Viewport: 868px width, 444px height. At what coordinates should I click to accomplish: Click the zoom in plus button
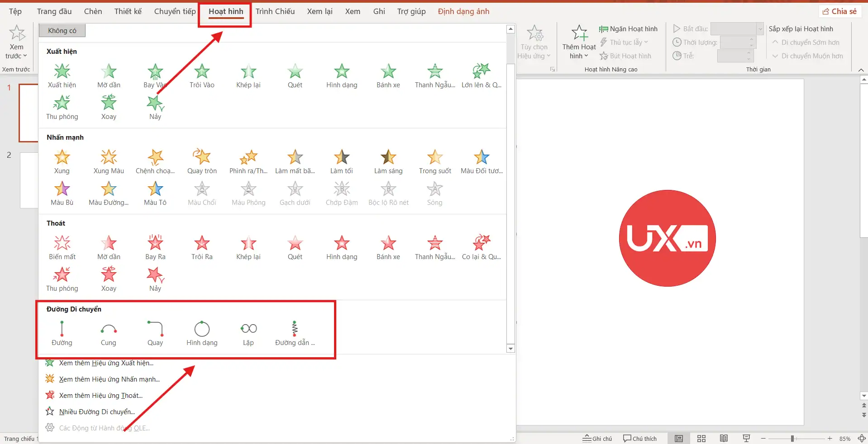click(x=830, y=439)
